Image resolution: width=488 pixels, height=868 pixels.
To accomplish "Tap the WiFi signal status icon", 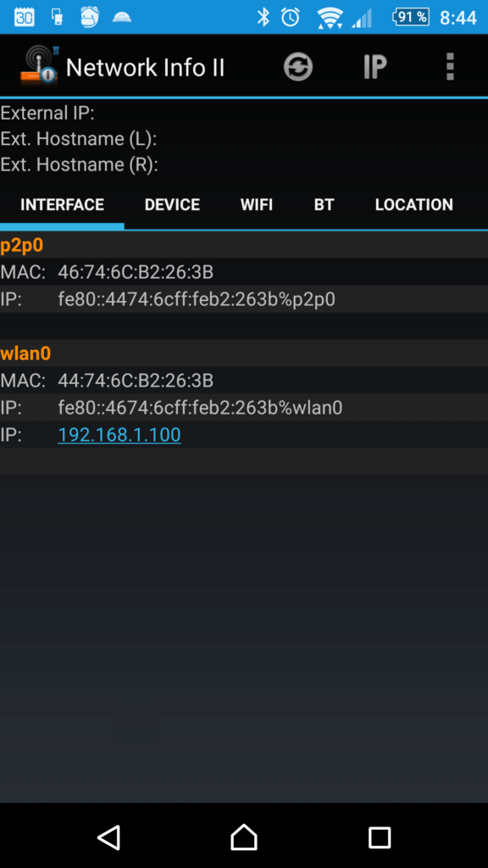I will click(x=330, y=18).
